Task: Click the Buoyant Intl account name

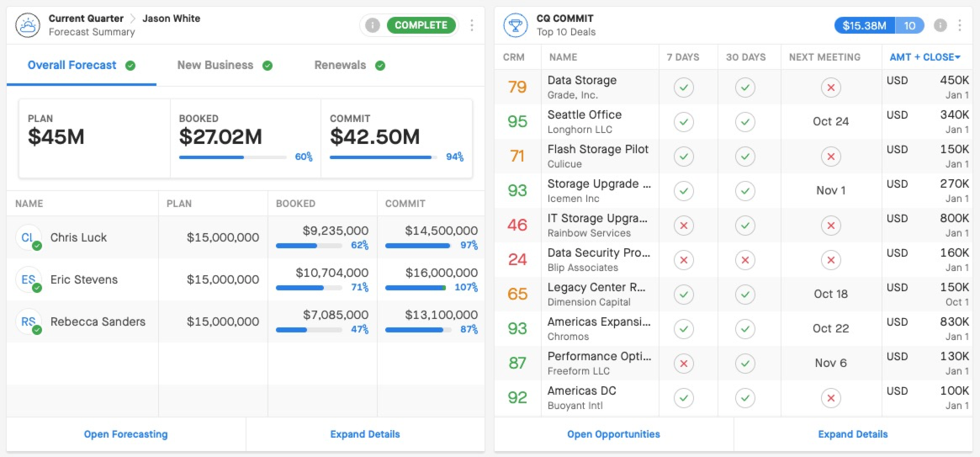Action: coord(576,405)
